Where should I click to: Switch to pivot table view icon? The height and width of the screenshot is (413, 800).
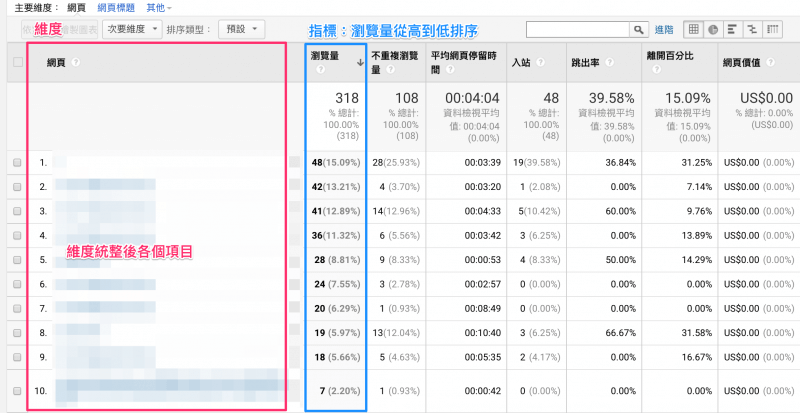coord(772,30)
